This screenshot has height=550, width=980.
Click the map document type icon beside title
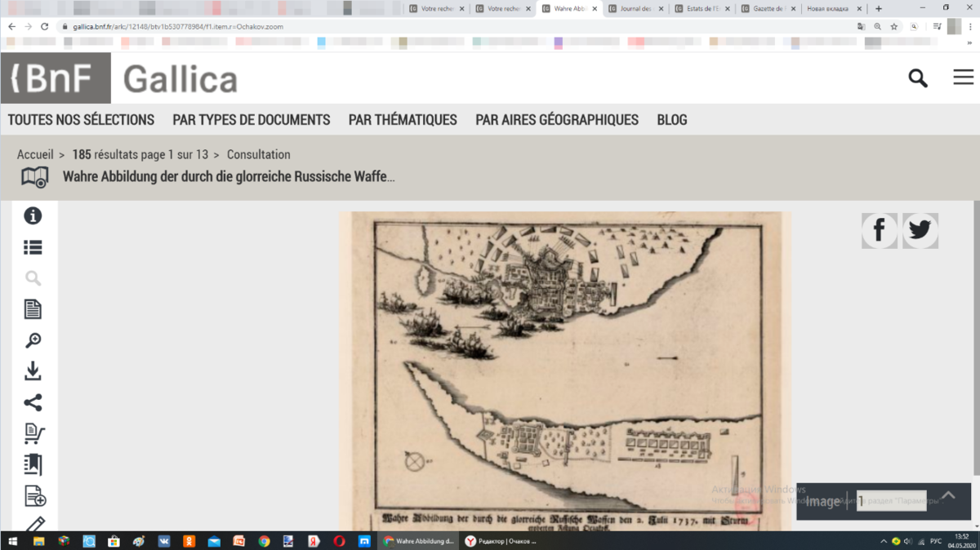click(x=34, y=177)
